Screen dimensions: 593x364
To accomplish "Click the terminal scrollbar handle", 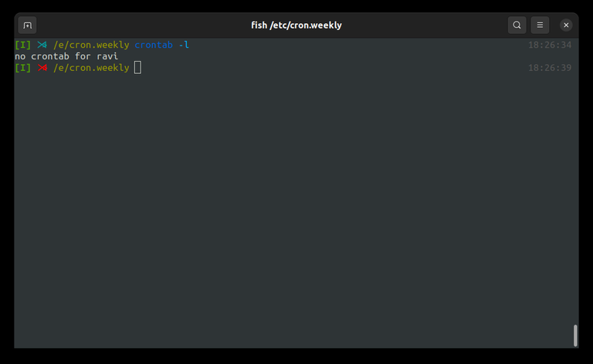I will [575, 335].
